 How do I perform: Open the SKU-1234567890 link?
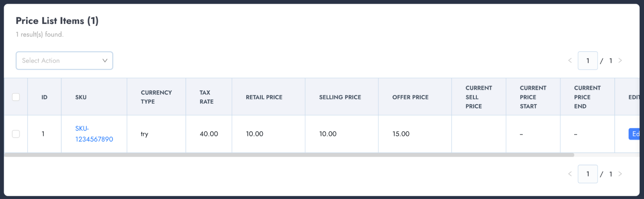pos(94,134)
